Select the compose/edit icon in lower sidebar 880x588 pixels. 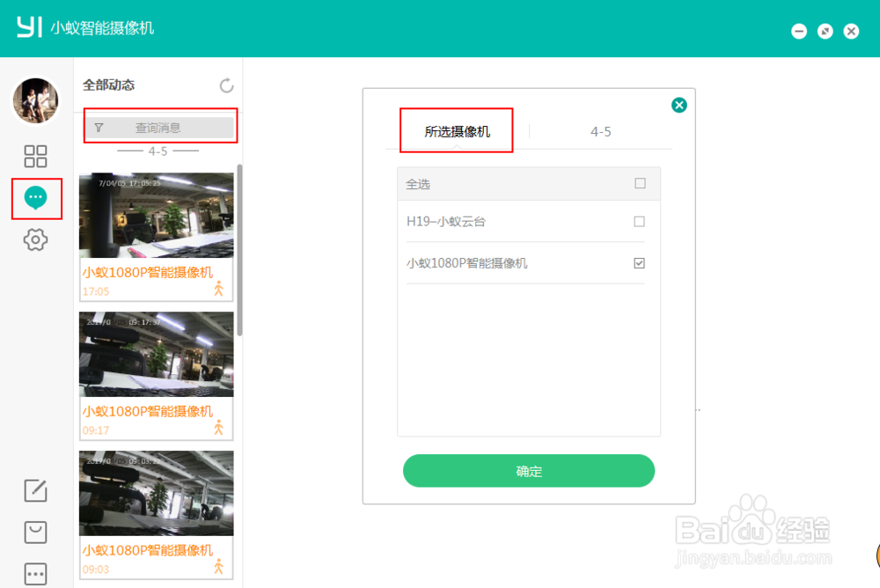click(x=35, y=491)
